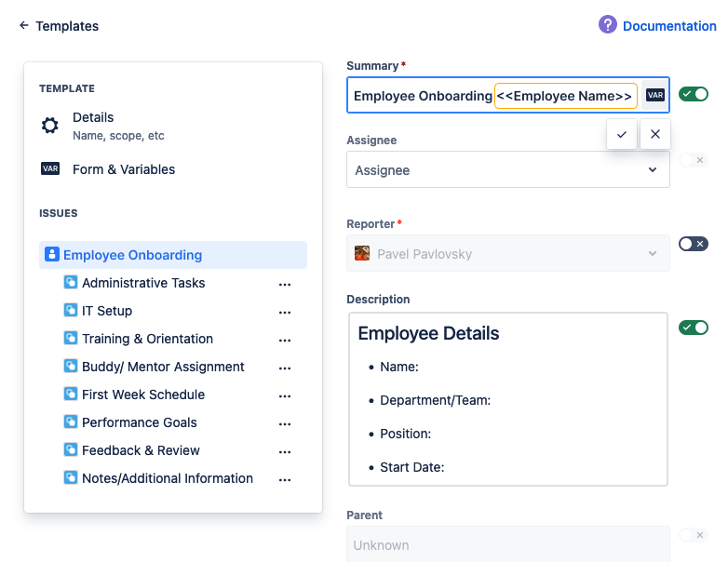728x562 pixels.
Task: Click the VAR icon in Summary field
Action: [655, 95]
